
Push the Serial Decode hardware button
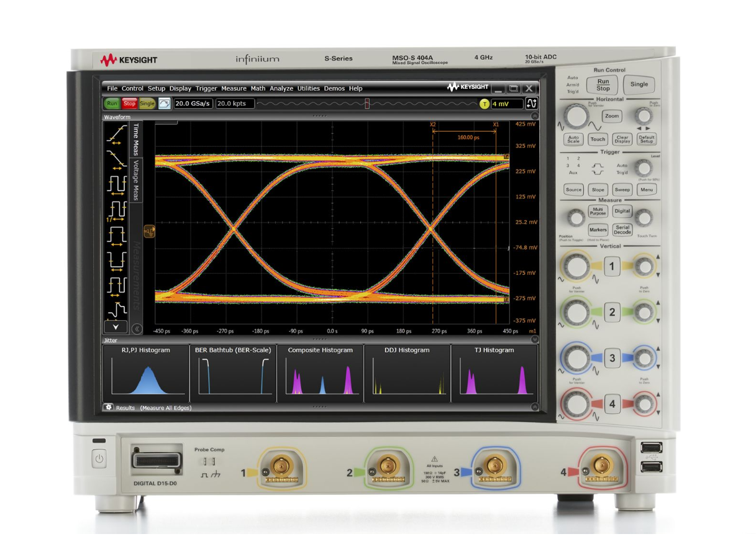[622, 229]
